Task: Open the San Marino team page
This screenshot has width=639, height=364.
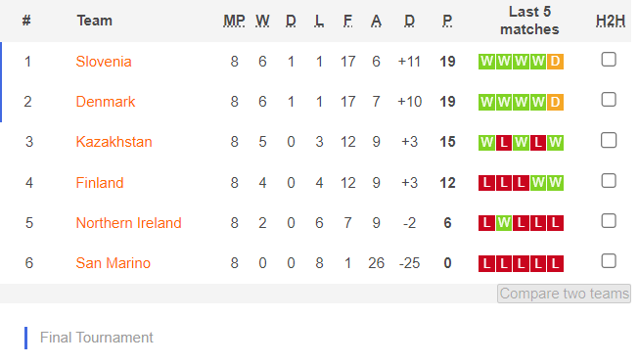Action: pos(113,263)
